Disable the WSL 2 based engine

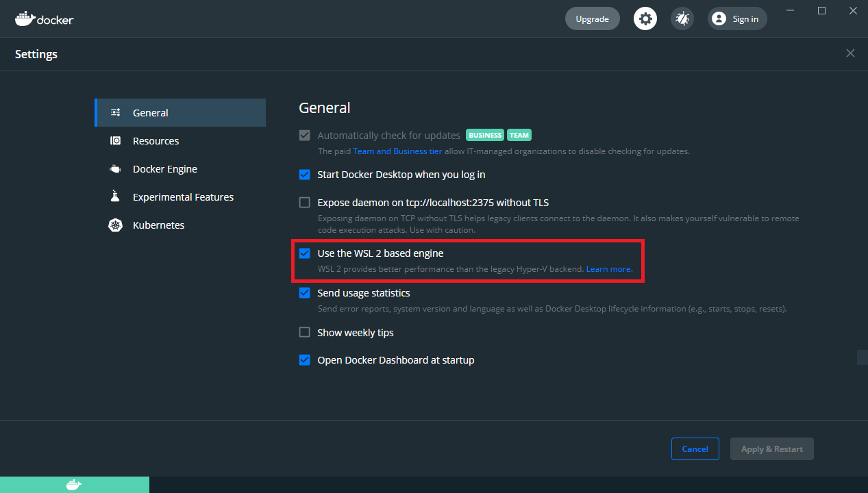click(304, 253)
